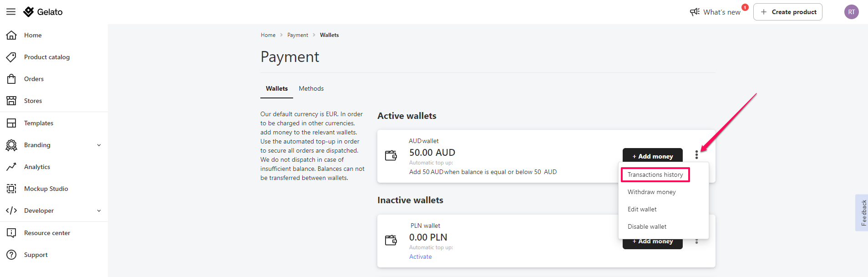Switch to the Methods tab
The width and height of the screenshot is (868, 277).
(x=311, y=88)
